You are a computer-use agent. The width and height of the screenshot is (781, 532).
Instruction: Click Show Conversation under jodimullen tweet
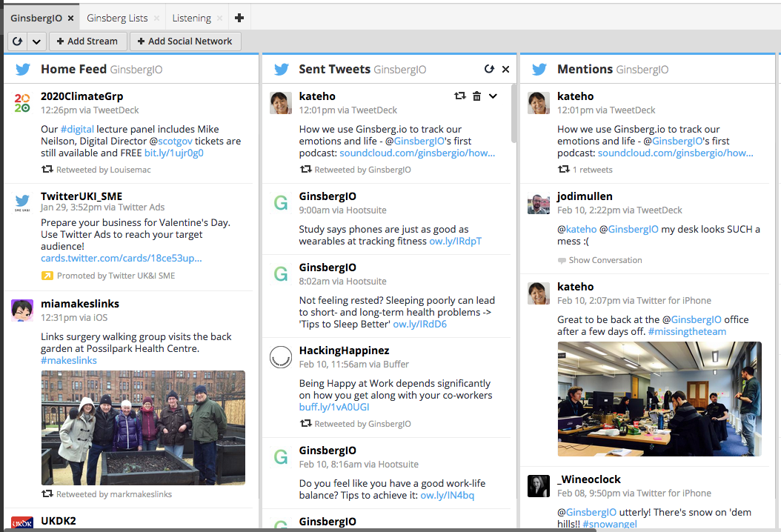pyautogui.click(x=605, y=260)
